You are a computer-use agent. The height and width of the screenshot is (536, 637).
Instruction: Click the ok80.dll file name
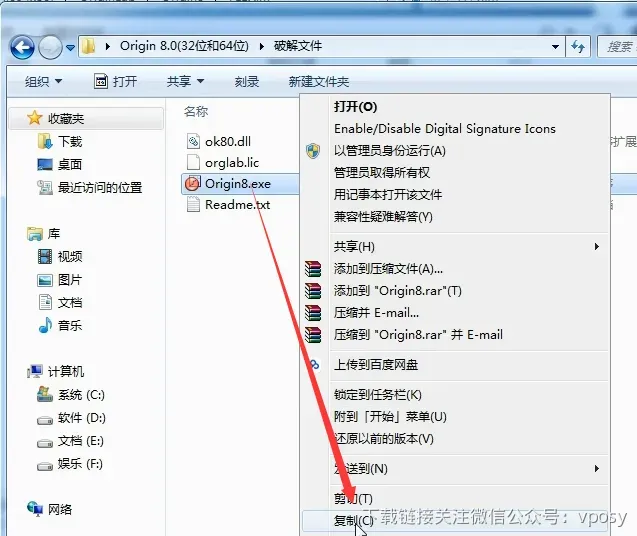tap(228, 141)
